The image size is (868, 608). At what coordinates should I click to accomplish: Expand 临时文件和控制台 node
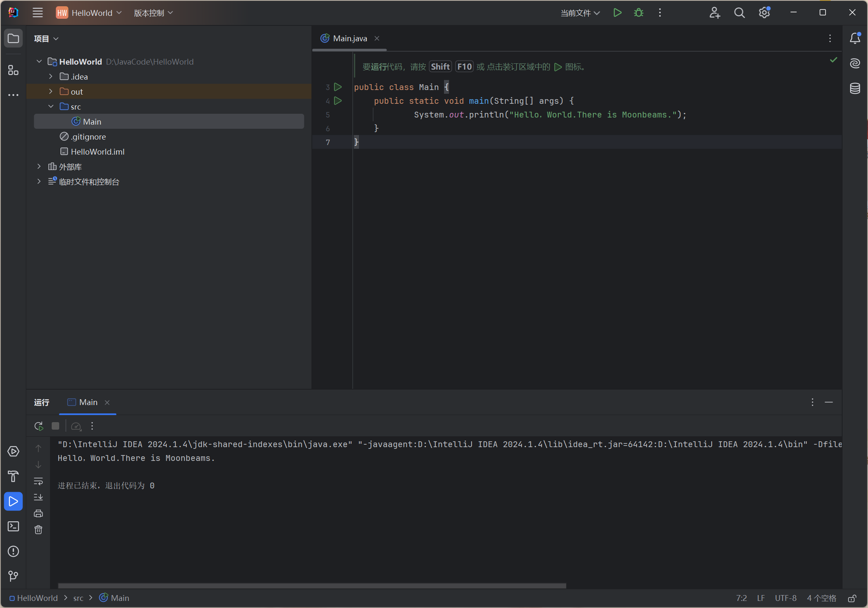(39, 181)
